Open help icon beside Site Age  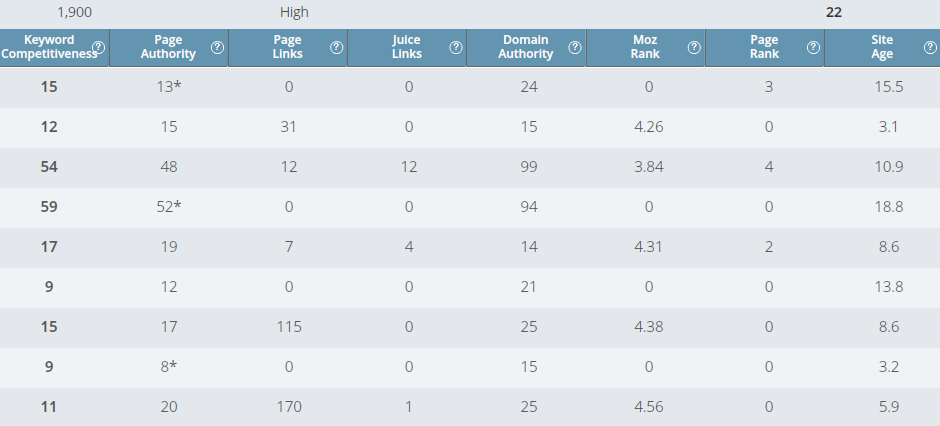(931, 47)
